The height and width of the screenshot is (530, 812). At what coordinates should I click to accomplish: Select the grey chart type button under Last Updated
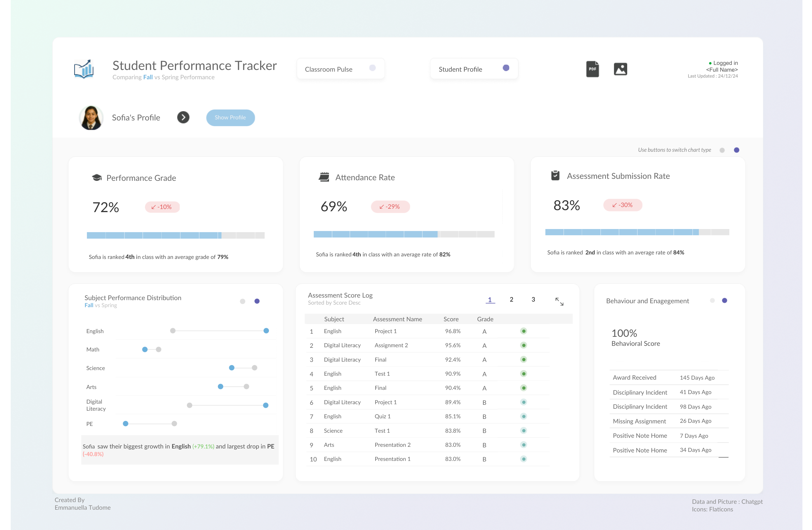point(722,150)
